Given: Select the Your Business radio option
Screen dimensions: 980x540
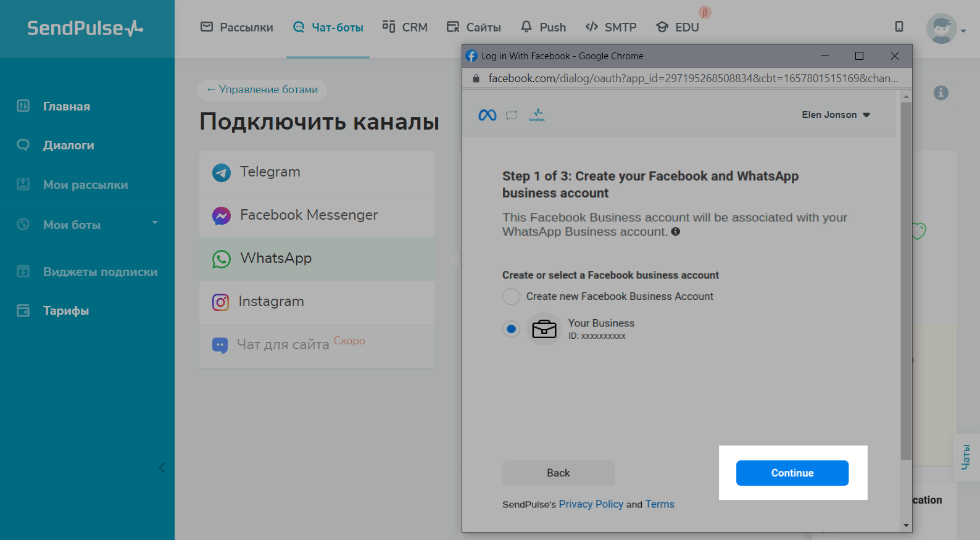Looking at the screenshot, I should tap(511, 329).
